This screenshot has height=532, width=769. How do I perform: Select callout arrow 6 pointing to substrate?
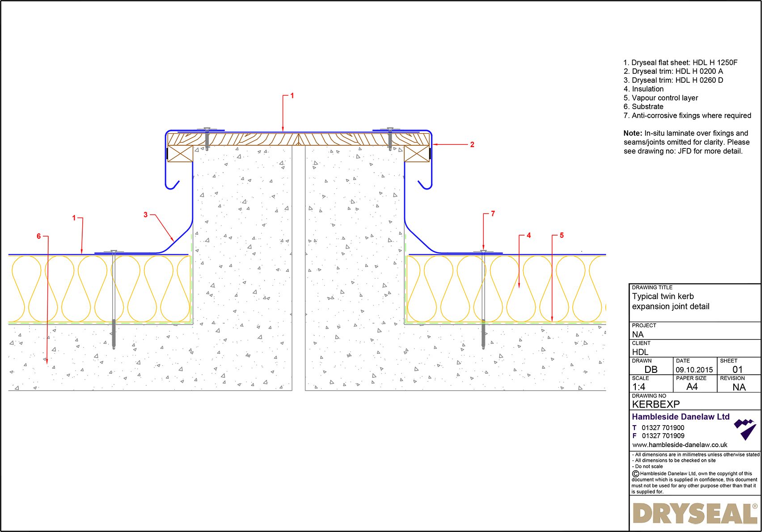pos(46,313)
